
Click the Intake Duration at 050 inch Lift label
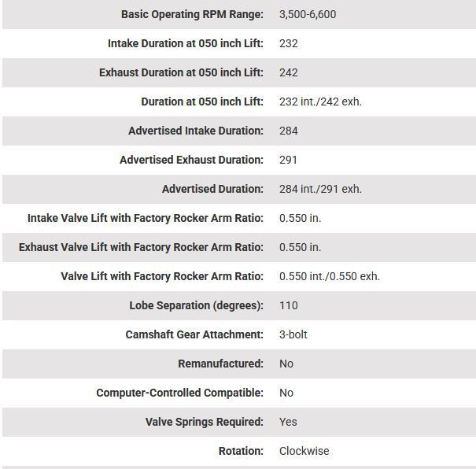[186, 43]
